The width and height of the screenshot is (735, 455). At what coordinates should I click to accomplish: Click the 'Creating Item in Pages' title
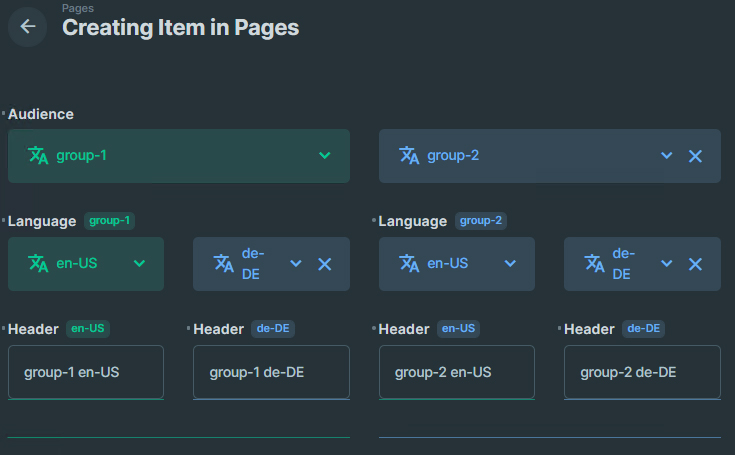(180, 28)
